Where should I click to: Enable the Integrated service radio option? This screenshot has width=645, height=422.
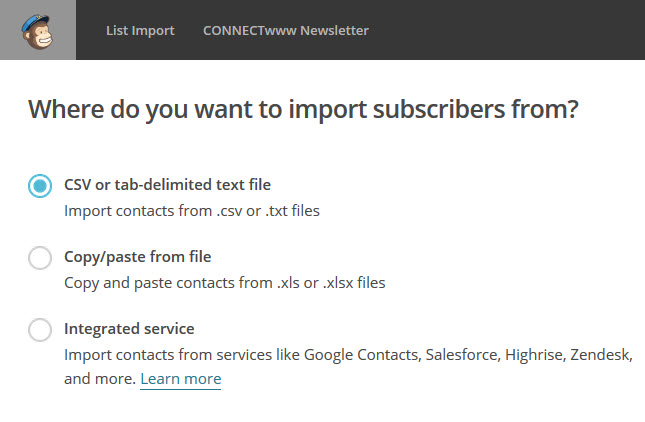[x=40, y=330]
